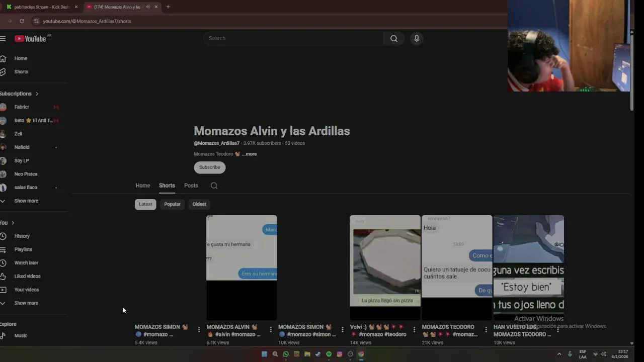Play the pizza llegó sin pizza short

point(385,267)
